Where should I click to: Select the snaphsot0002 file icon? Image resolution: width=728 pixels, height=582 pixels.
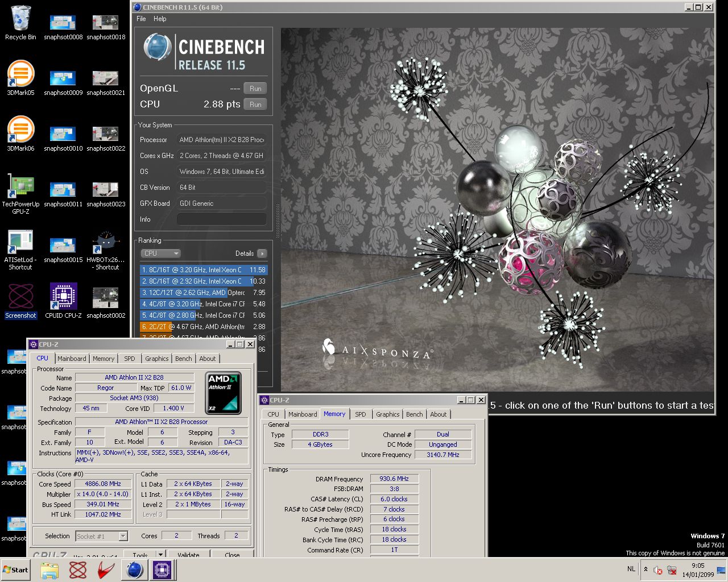pos(106,301)
